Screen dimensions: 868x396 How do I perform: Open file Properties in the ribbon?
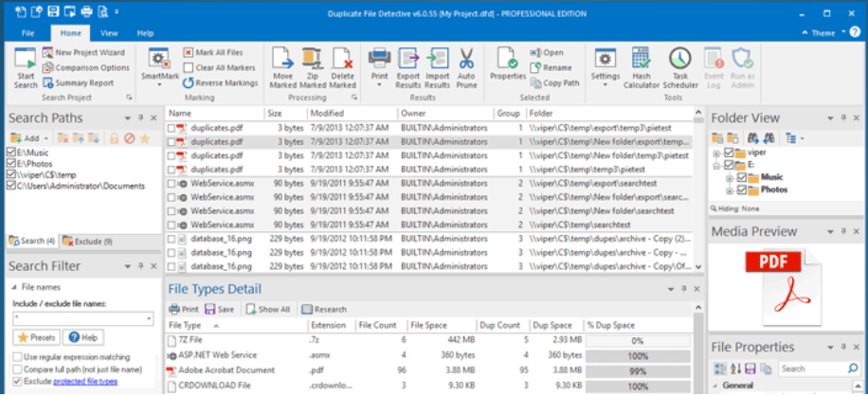[x=507, y=65]
